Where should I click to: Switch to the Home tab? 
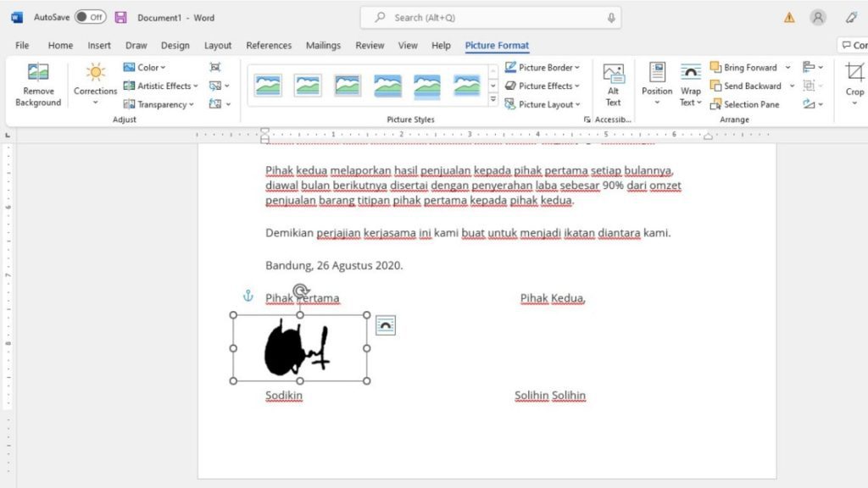60,46
